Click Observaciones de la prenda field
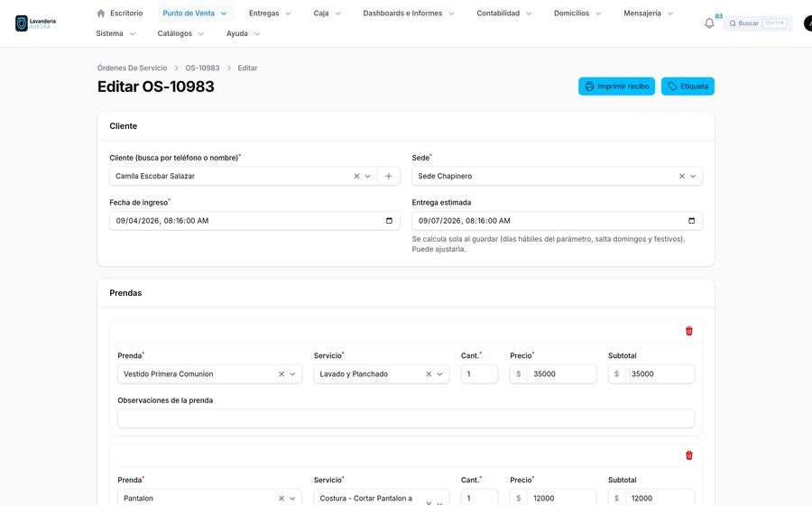812x505 pixels. coord(405,418)
